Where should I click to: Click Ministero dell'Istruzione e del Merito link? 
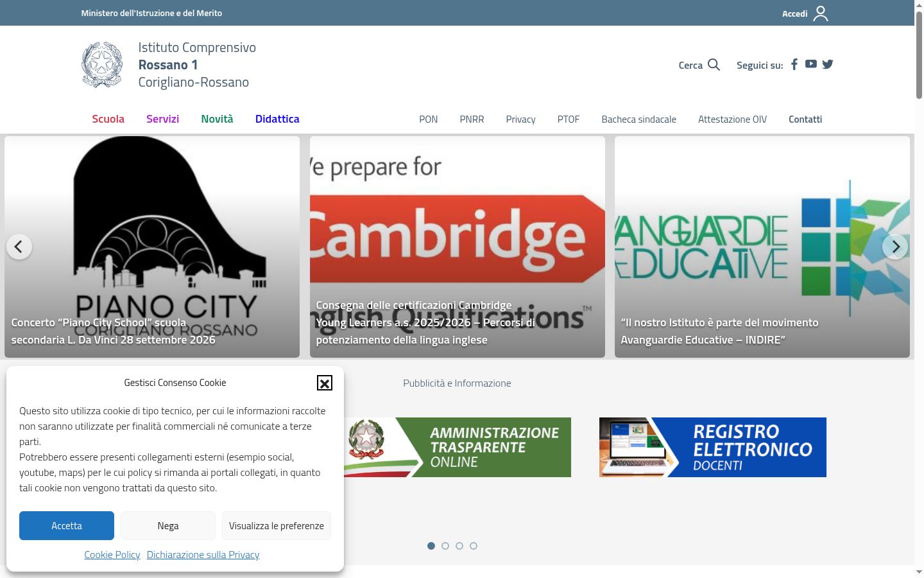(151, 13)
